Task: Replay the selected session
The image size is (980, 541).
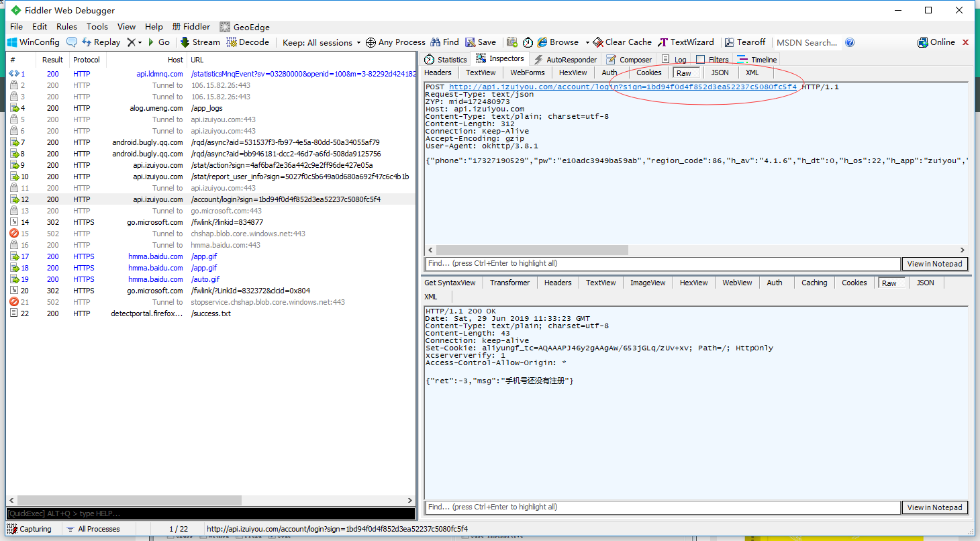Action: pyautogui.click(x=101, y=42)
